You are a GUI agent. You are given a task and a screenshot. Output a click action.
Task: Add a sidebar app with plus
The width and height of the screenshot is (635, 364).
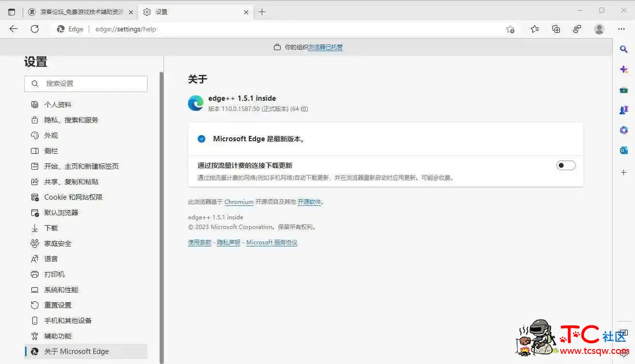coord(623,172)
